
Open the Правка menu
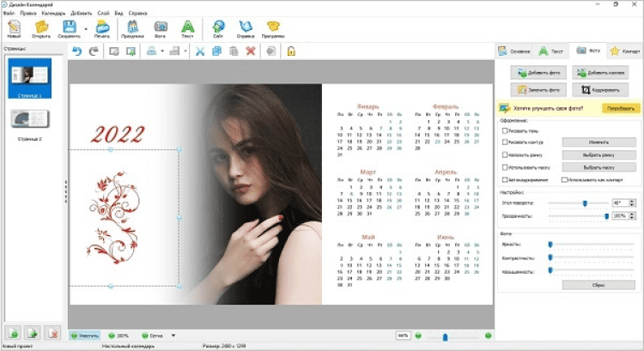tap(28, 13)
